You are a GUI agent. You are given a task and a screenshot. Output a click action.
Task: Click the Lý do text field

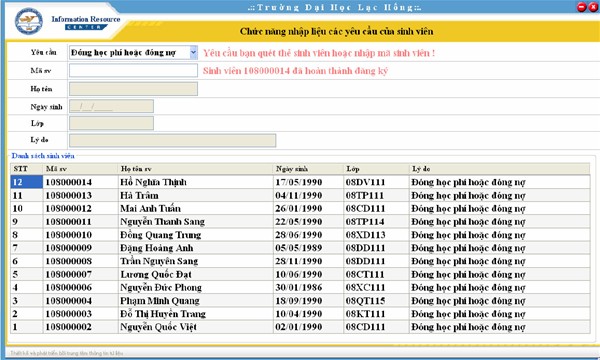tap(172, 140)
